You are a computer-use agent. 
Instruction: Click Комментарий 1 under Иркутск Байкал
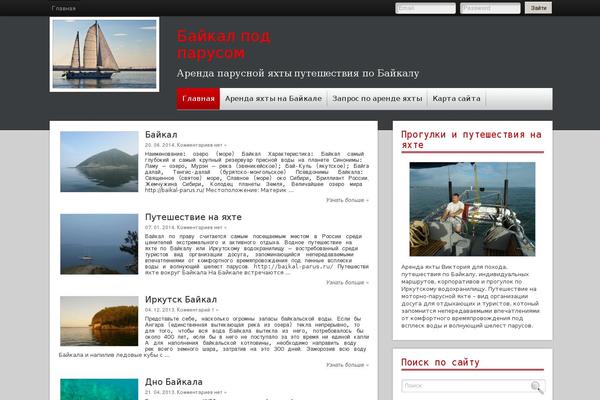(198, 310)
